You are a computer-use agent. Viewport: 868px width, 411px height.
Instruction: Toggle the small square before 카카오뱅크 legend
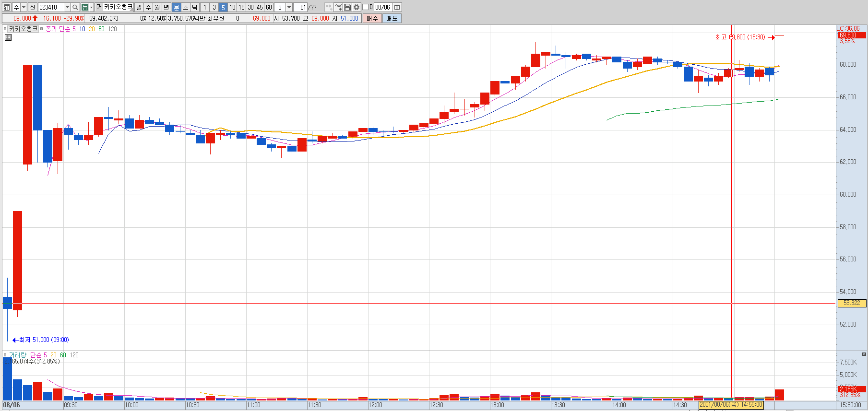click(x=5, y=29)
